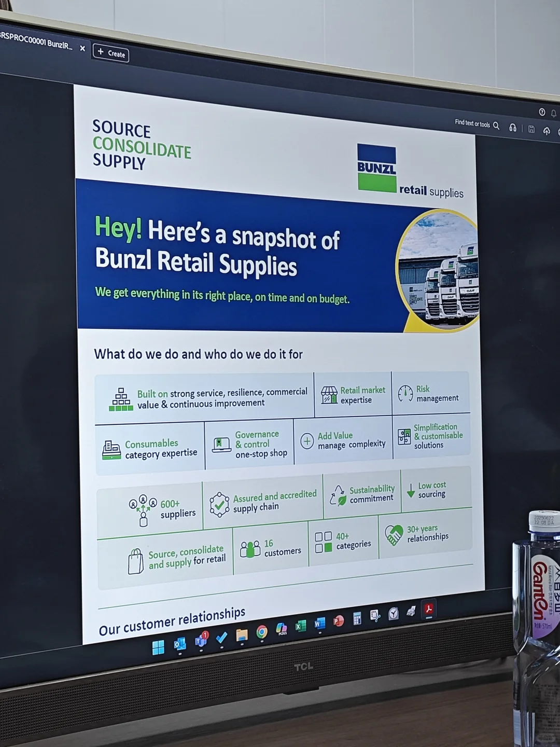Open PowerPoint from the taskbar

[338, 620]
